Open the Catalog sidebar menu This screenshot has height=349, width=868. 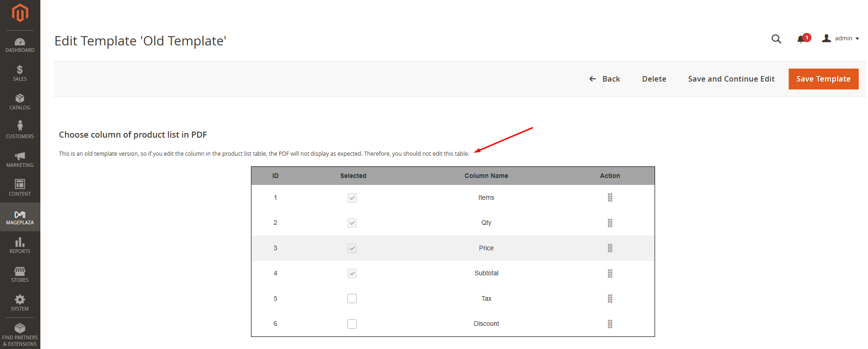coord(20,102)
